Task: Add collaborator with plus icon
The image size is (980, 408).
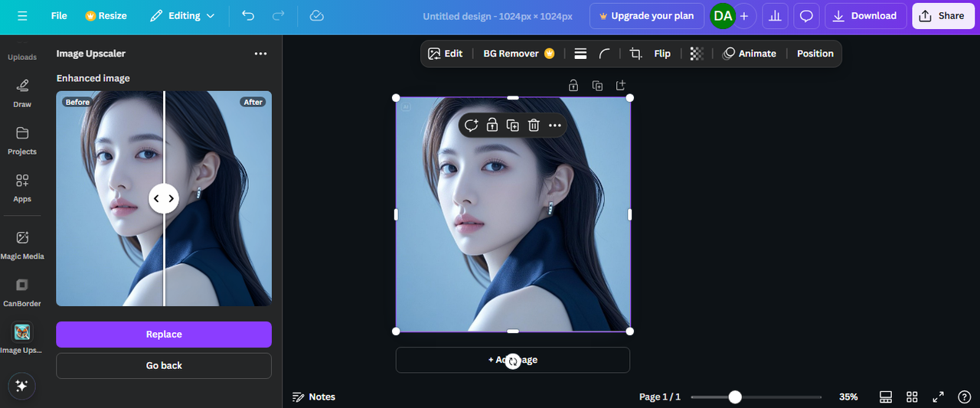Action: 744,16
